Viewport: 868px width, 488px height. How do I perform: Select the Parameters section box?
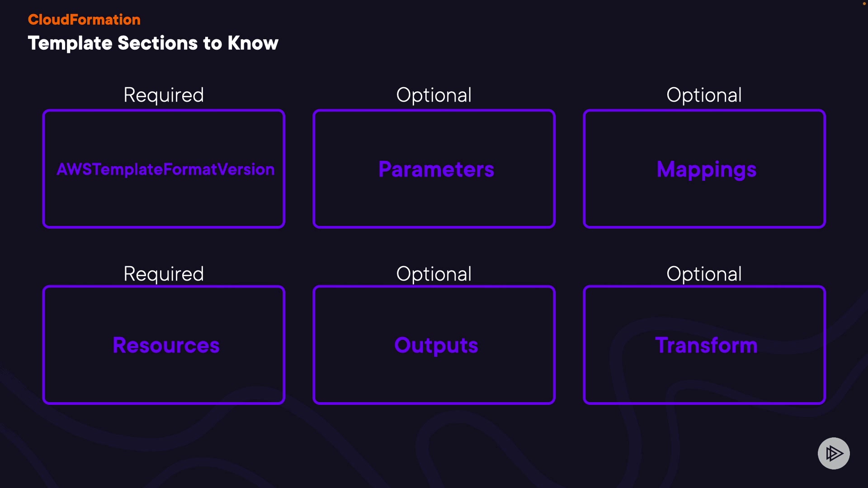point(434,169)
